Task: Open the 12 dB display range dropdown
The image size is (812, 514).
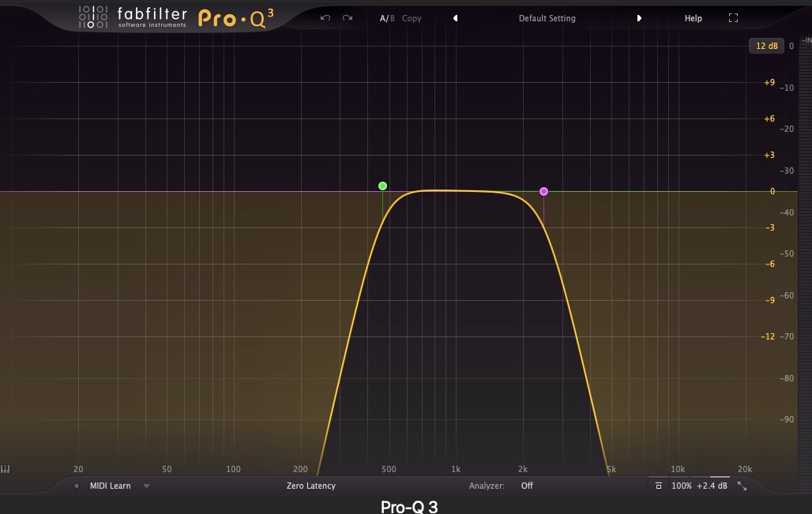Action: (766, 46)
